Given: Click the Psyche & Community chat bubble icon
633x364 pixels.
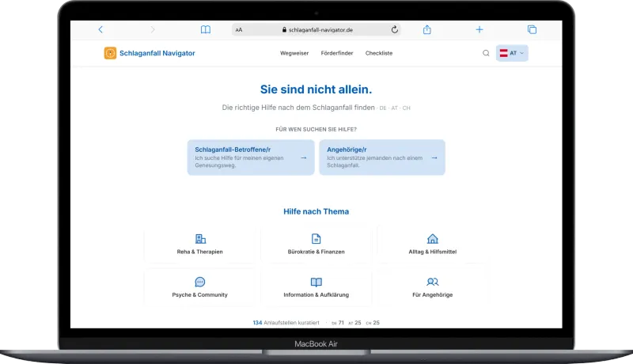Looking at the screenshot, I should click(200, 282).
